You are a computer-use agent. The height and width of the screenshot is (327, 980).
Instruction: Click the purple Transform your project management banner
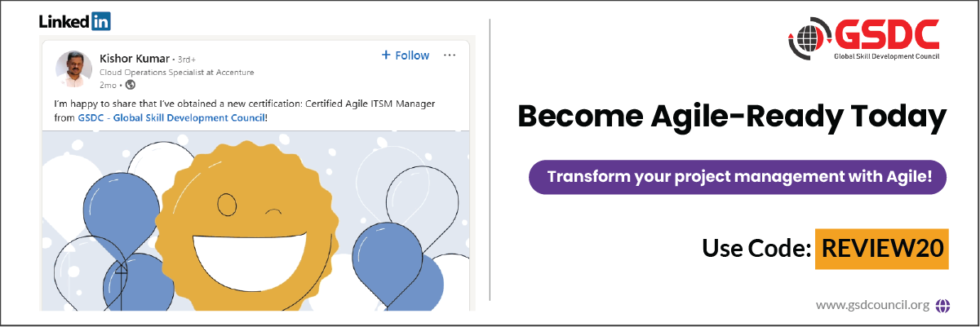[739, 176]
